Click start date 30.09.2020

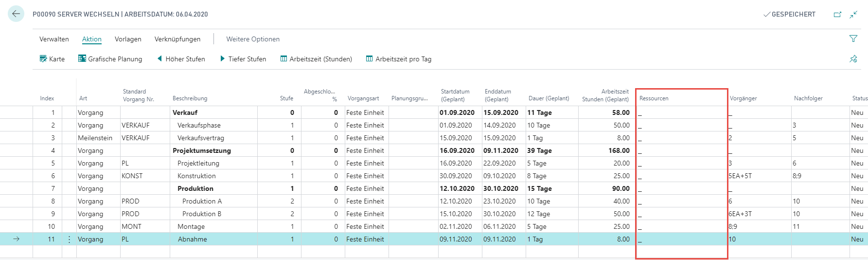(460, 176)
